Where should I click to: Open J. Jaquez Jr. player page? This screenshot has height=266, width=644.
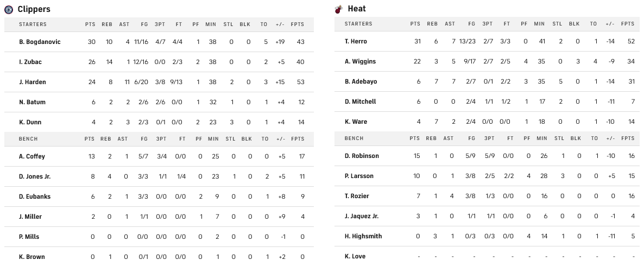click(362, 216)
